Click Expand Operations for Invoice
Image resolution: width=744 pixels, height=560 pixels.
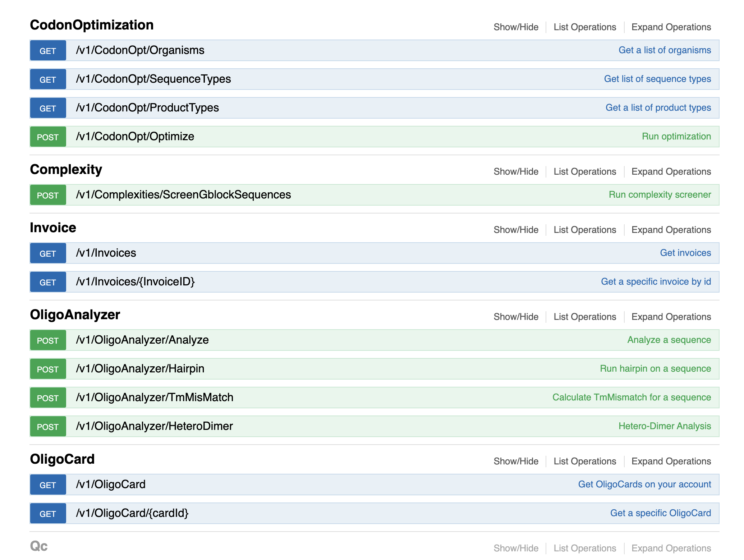click(x=671, y=230)
